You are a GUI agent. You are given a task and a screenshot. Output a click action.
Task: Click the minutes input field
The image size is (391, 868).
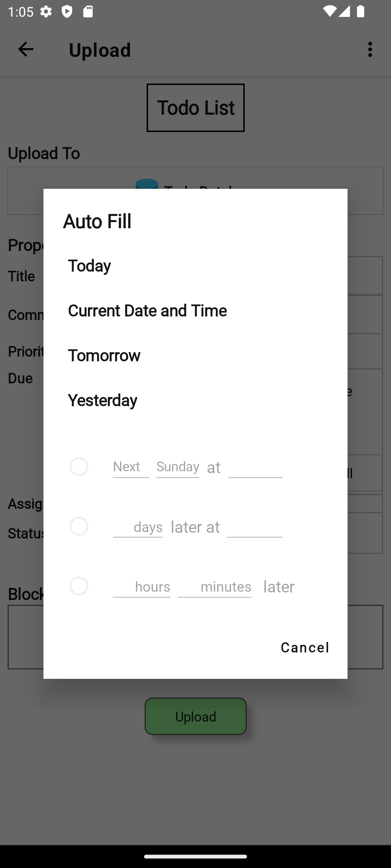coord(215,587)
